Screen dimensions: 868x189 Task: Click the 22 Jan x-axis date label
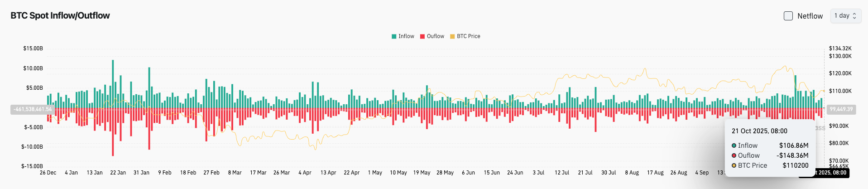(118, 173)
